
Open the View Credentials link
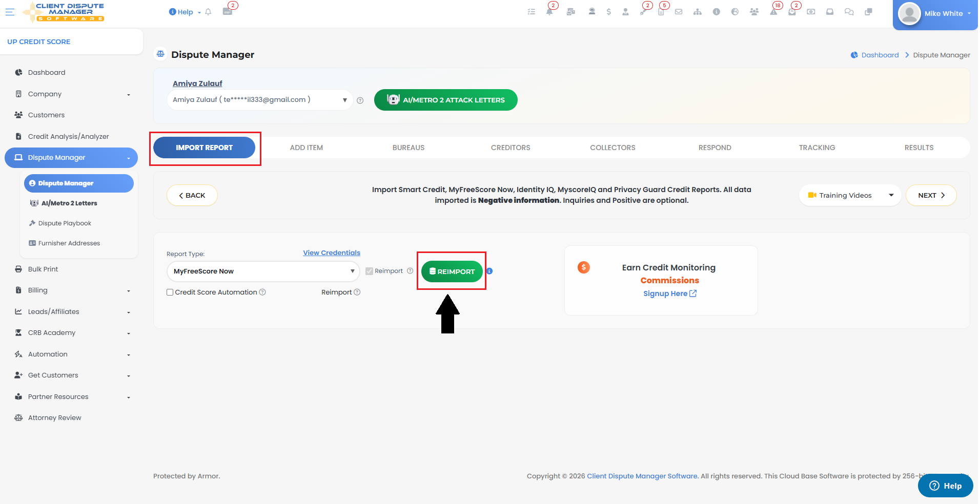pos(332,253)
